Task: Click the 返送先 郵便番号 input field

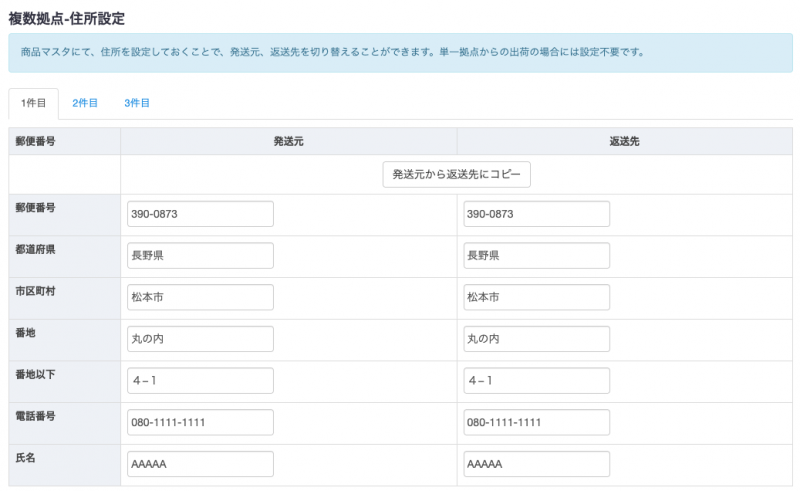Action: pyautogui.click(x=536, y=214)
